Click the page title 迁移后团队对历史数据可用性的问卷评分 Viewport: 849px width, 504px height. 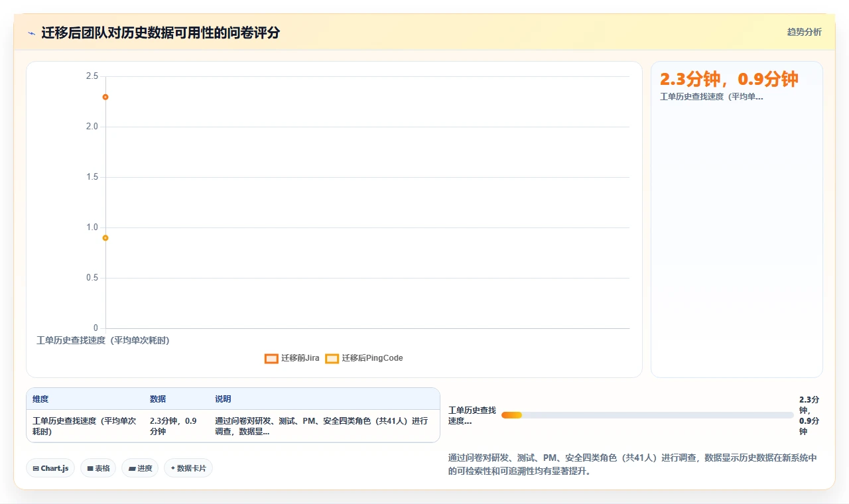coord(161,32)
